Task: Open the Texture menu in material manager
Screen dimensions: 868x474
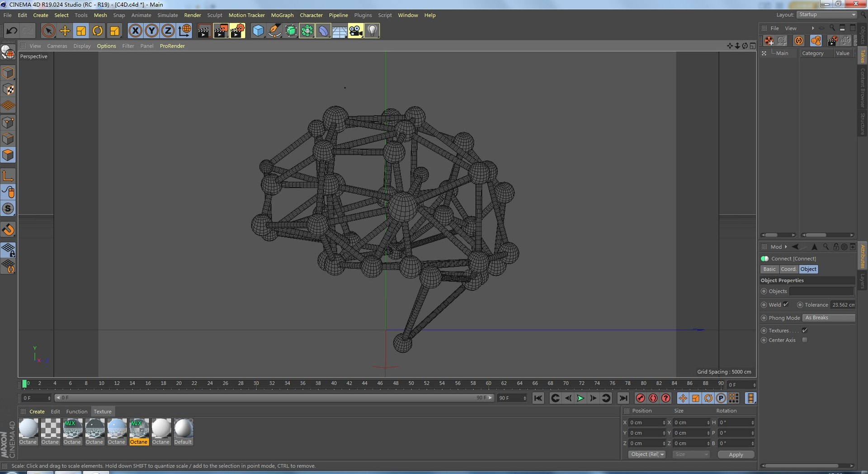Action: (103, 412)
